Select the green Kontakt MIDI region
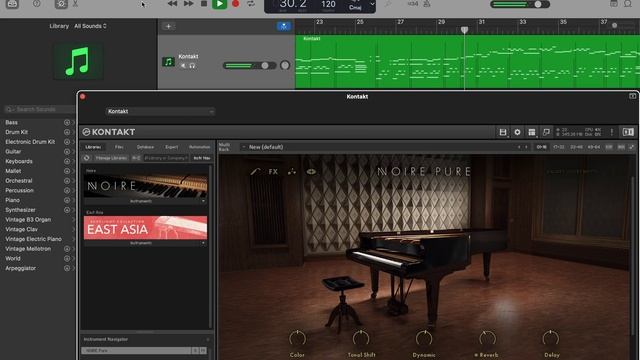This screenshot has height=360, width=640. point(467,62)
